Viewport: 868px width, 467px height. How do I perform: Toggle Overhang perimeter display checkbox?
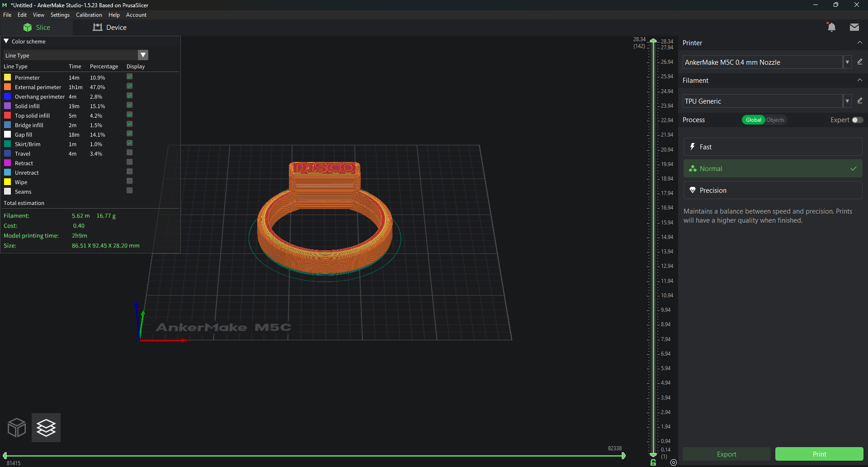point(130,95)
